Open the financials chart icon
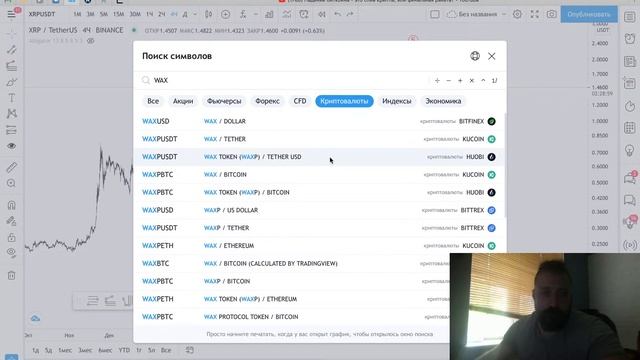Image resolution: width=640 pixels, height=360 pixels. (269, 14)
